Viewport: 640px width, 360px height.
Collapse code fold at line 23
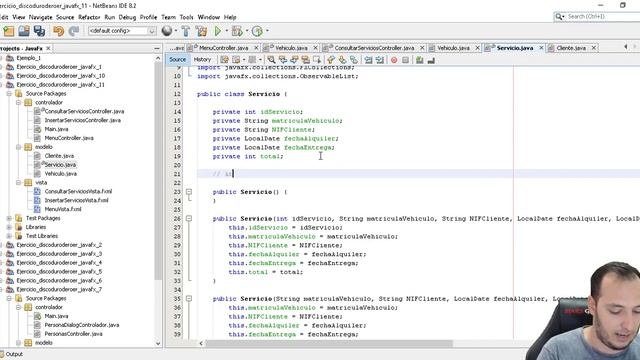pyautogui.click(x=189, y=191)
